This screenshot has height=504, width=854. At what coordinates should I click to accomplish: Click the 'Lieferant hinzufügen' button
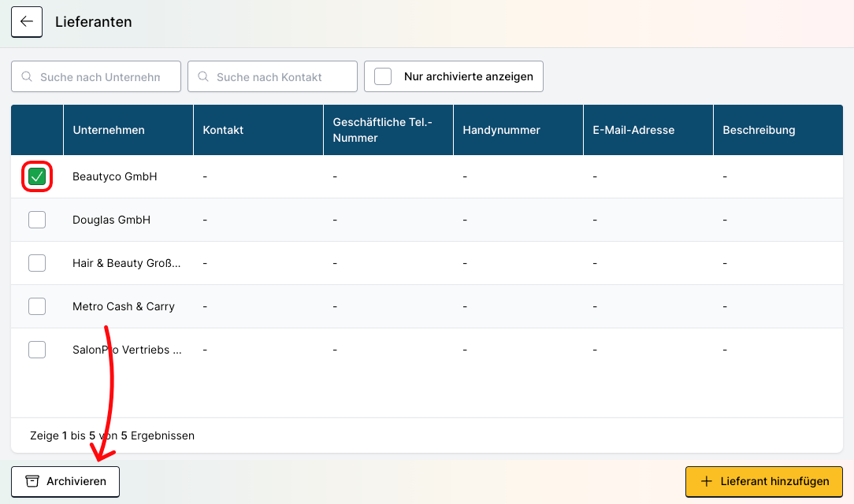tap(763, 481)
